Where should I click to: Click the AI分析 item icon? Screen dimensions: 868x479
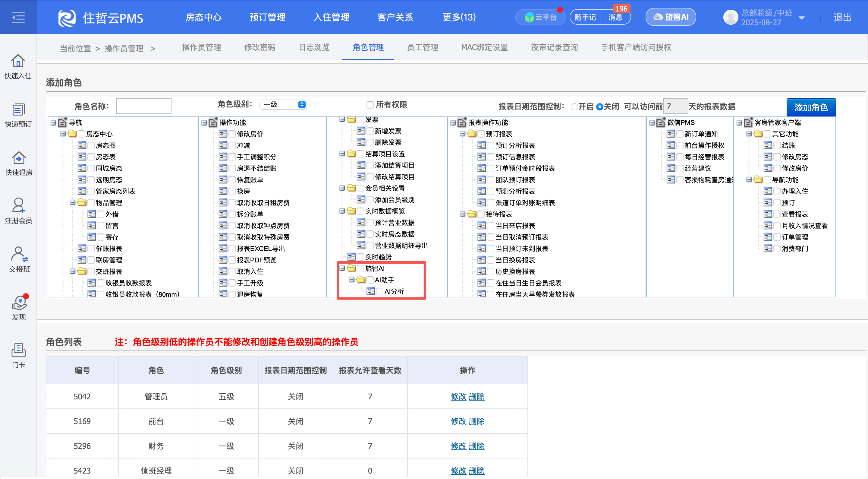click(x=371, y=291)
